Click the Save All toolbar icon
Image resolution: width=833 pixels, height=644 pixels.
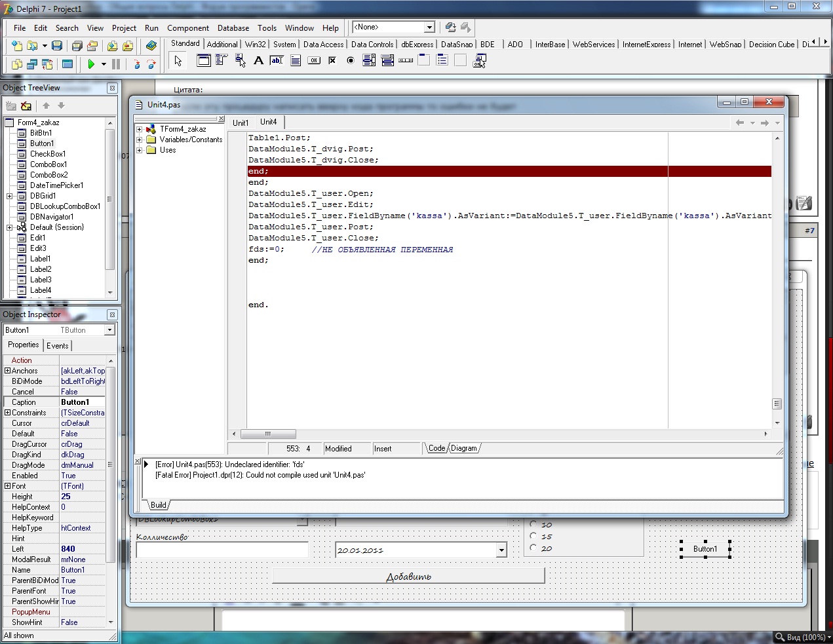pyautogui.click(x=77, y=46)
